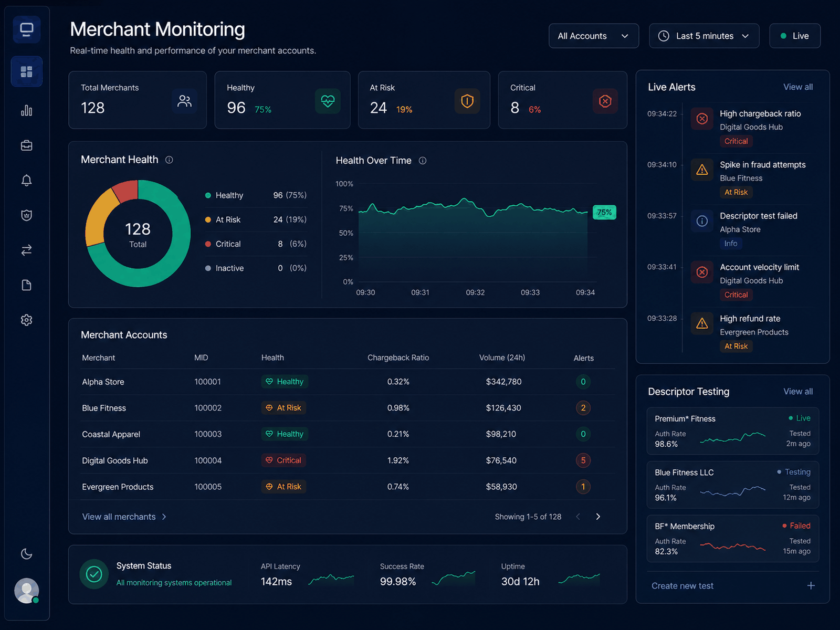Open the briefcase sidebar icon

(x=27, y=145)
